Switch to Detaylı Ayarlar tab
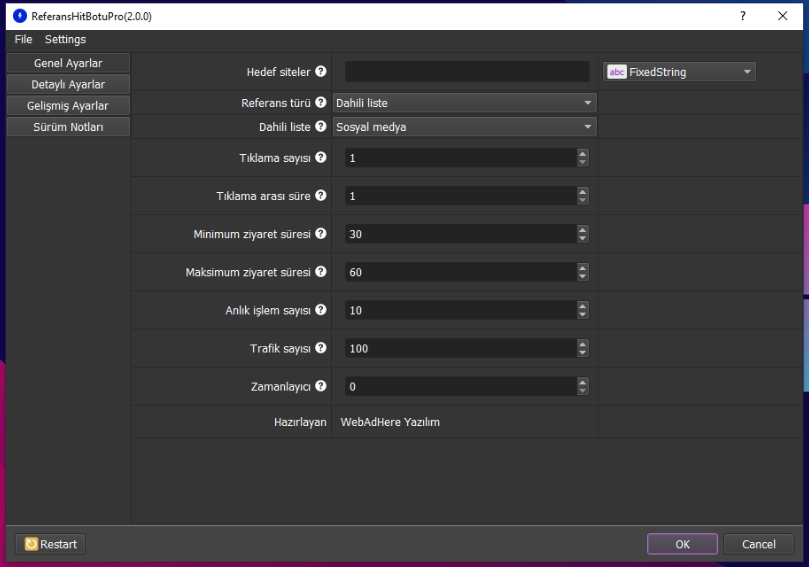 (x=68, y=85)
